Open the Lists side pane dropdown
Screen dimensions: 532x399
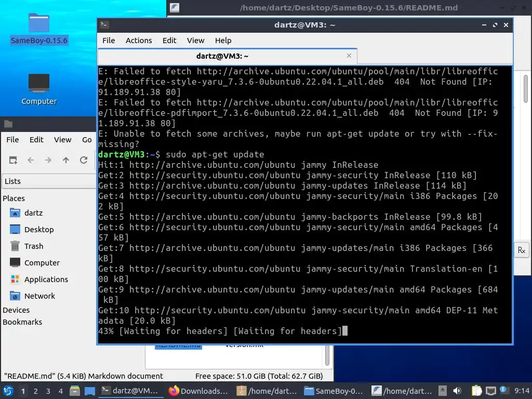click(x=49, y=181)
